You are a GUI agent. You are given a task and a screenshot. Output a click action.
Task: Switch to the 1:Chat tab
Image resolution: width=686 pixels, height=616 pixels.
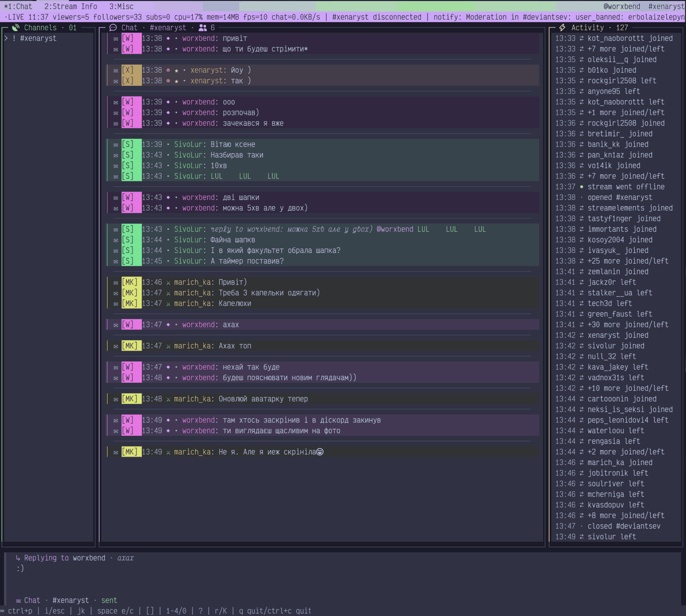click(18, 6)
